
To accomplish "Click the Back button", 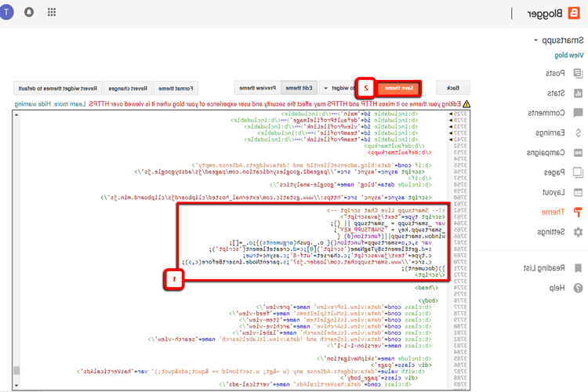I will [453, 88].
